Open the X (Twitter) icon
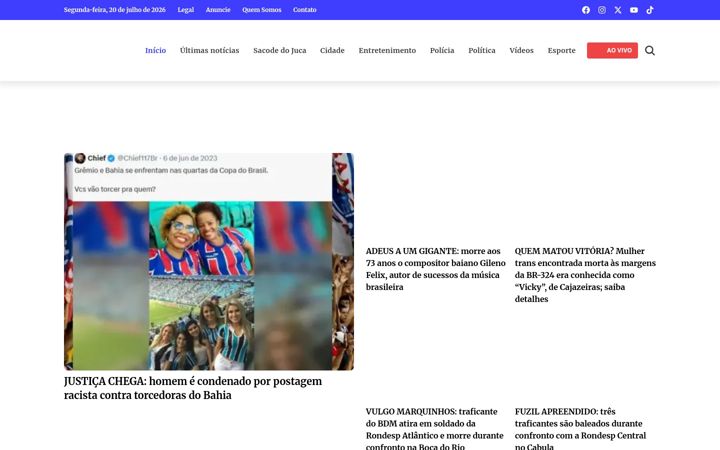This screenshot has height=450, width=720. (618, 10)
